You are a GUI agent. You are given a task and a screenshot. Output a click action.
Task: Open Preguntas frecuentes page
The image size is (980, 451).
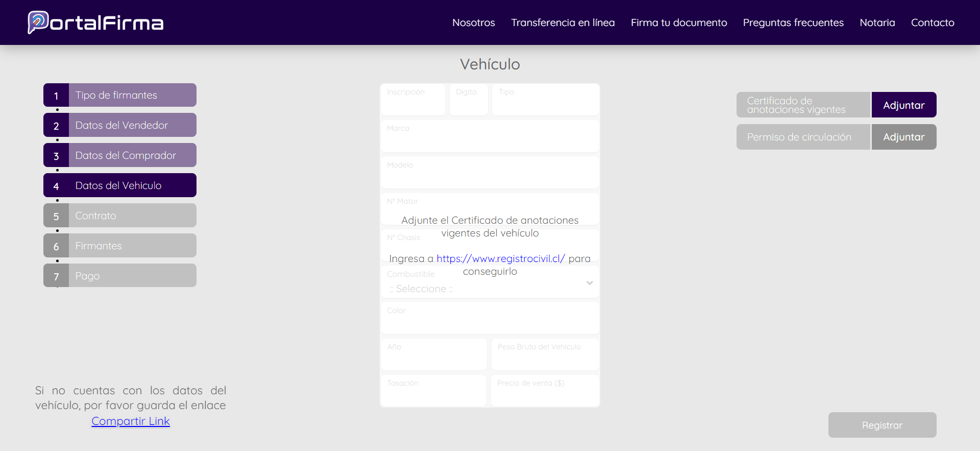tap(793, 22)
